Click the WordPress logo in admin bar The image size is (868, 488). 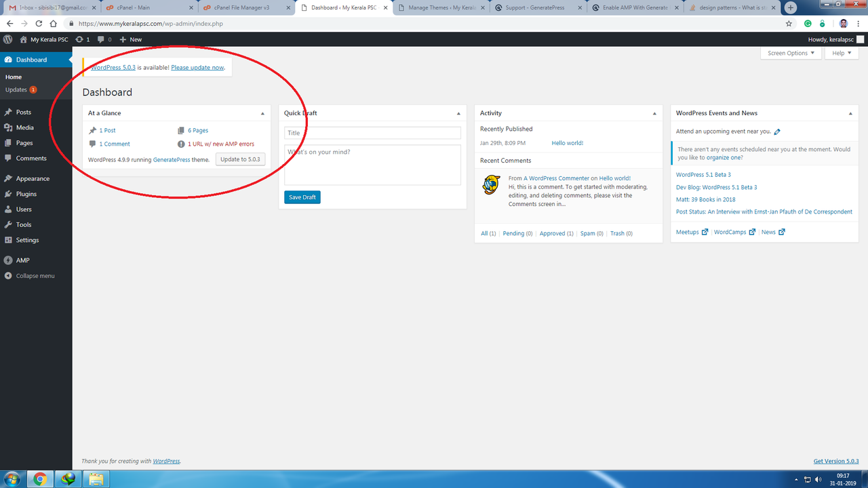click(x=7, y=39)
